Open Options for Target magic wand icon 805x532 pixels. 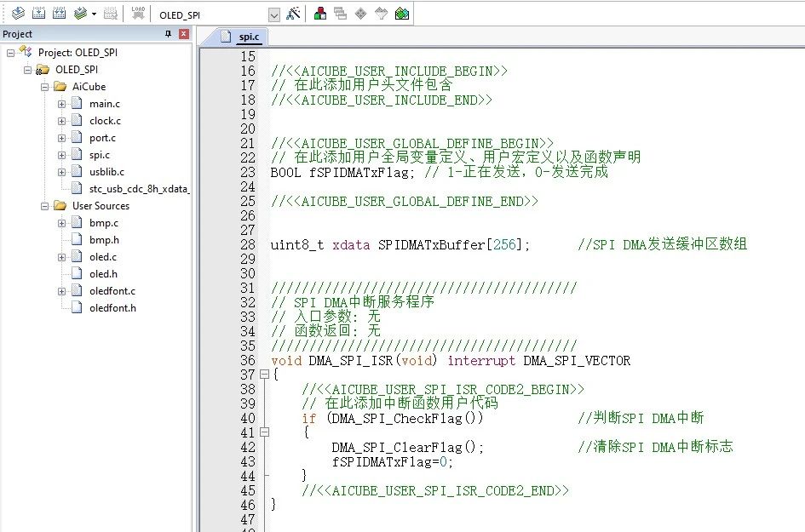(x=293, y=14)
